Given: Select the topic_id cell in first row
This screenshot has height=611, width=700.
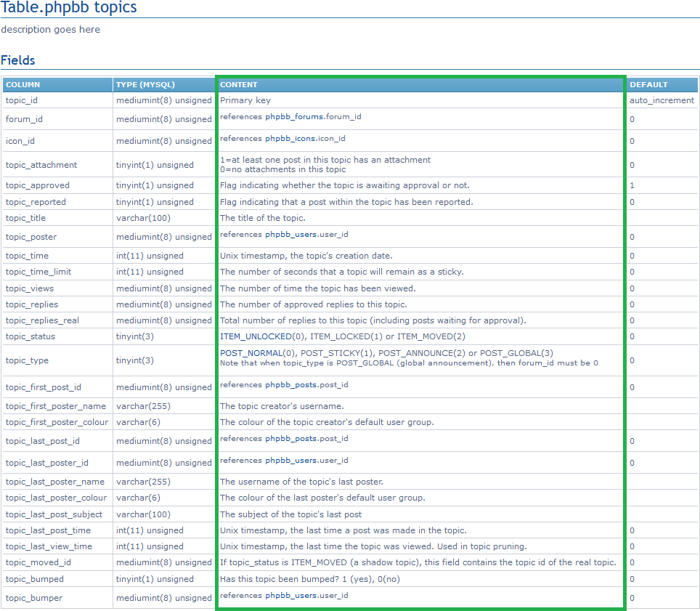Looking at the screenshot, I should coord(22,100).
